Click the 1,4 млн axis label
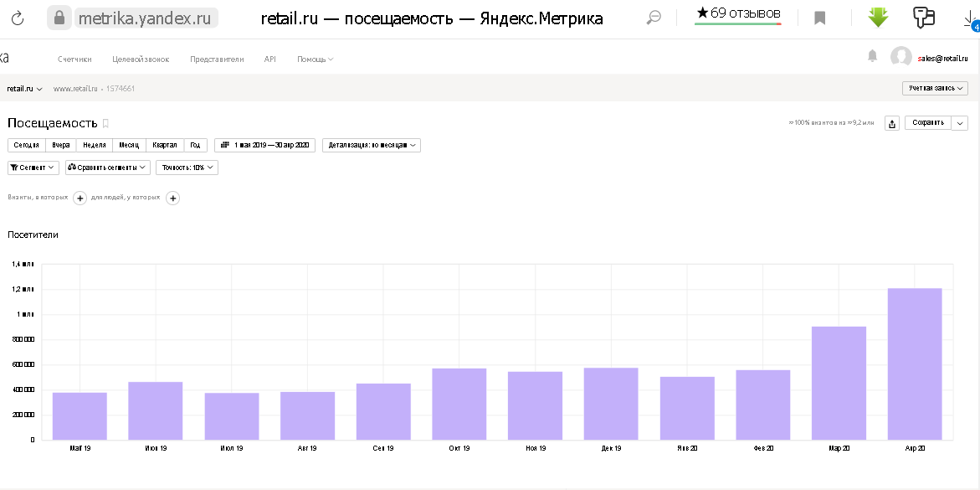Image resolution: width=980 pixels, height=490 pixels. click(23, 264)
